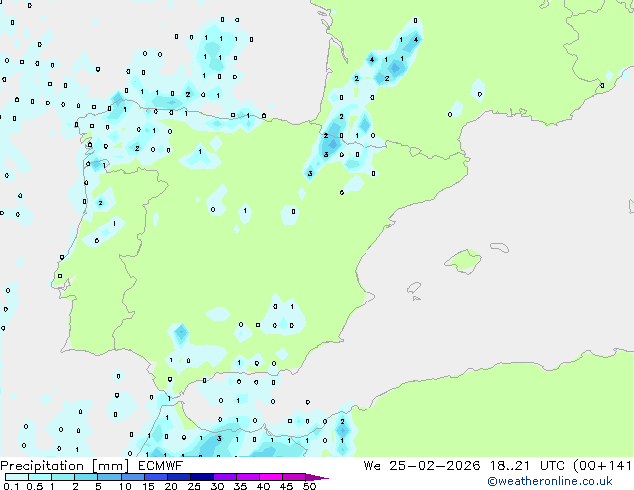
Task: Click the "We" weekday abbreviation
Action: [372, 466]
